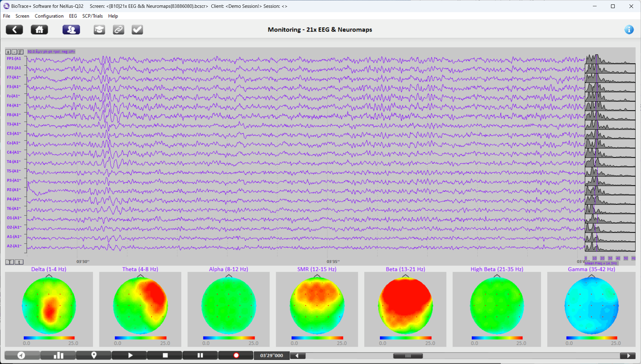Toggle recording with the red record button
Screen dimensions: 641x364
tap(236, 355)
